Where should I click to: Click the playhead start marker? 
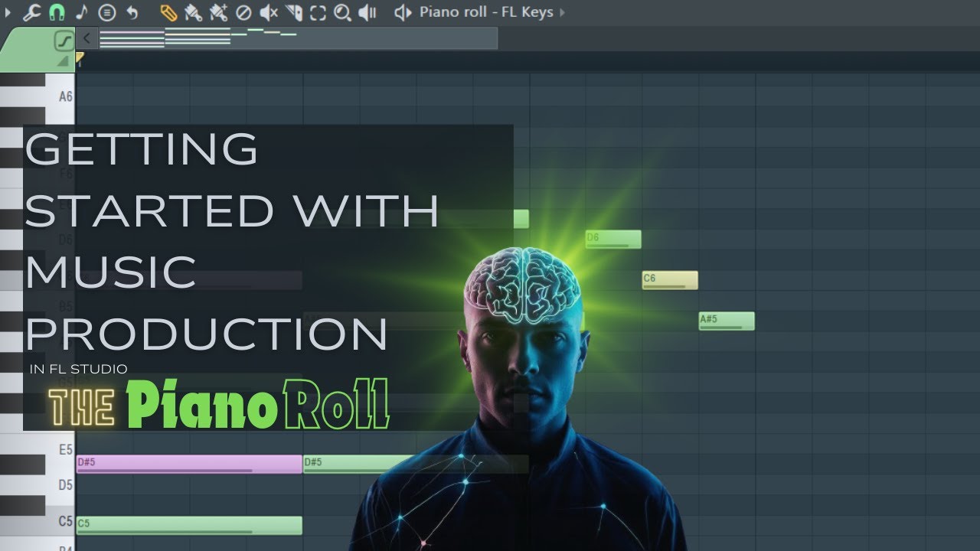click(80, 57)
